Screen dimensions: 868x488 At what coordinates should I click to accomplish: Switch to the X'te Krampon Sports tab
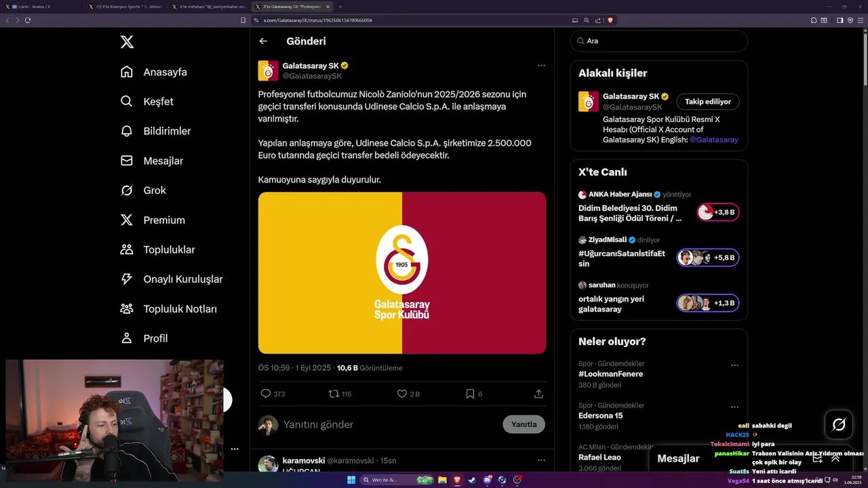(x=125, y=7)
